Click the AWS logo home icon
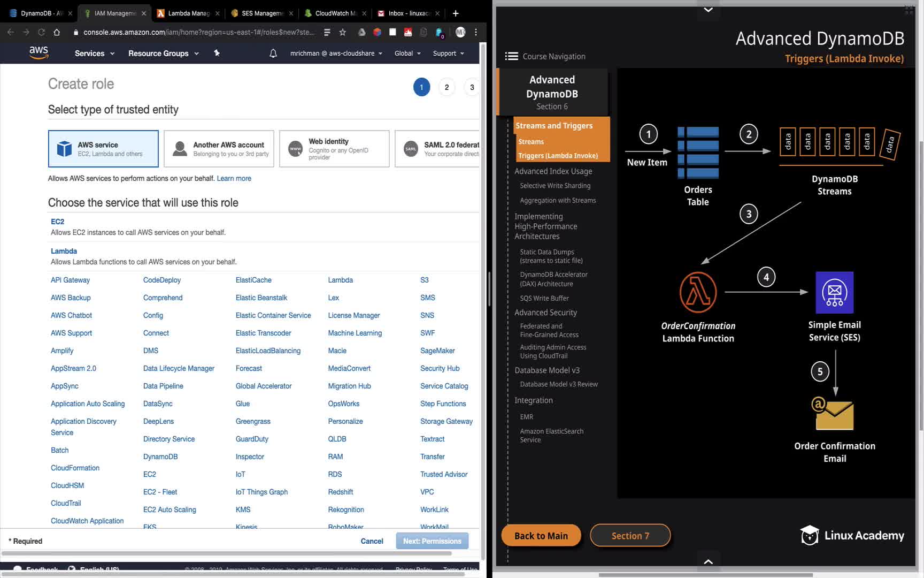 38,52
